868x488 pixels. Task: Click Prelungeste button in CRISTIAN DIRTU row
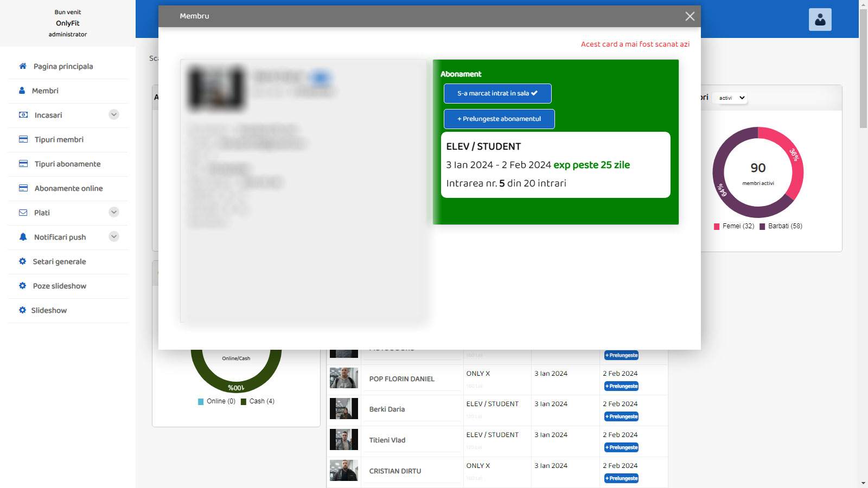click(621, 478)
